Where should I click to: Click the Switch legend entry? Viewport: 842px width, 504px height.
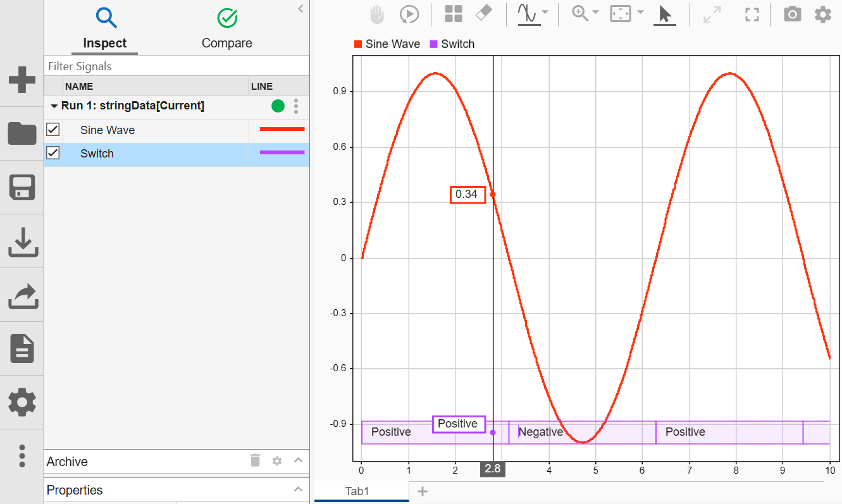click(x=452, y=44)
